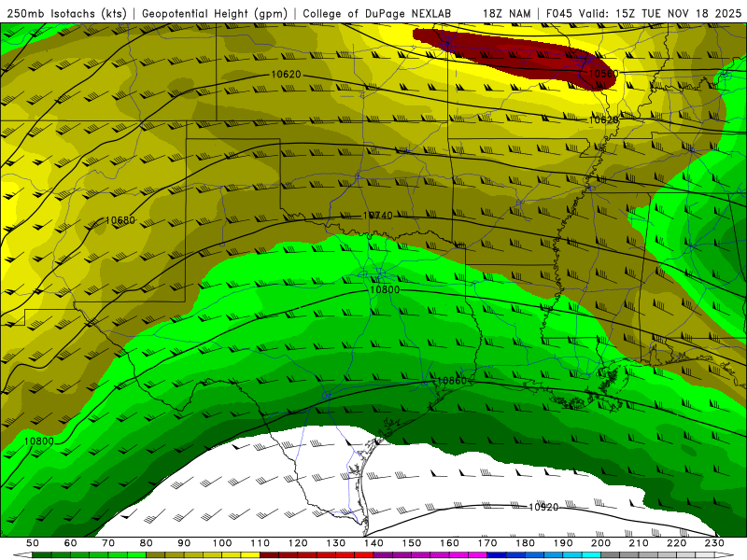This screenshot has width=747, height=560.
Task: Click the 110 value on the color scale
Action: click(x=260, y=543)
